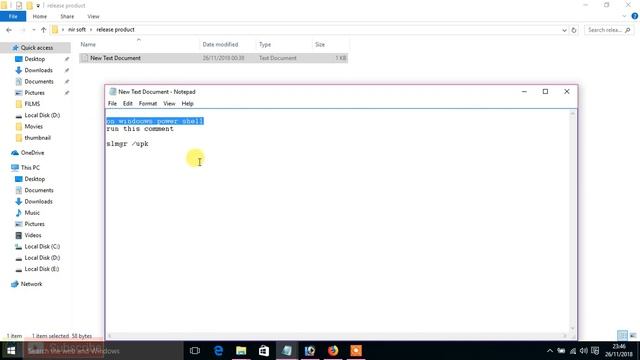640x360 pixels.
Task: Select This PC in navigation pane
Action: pyautogui.click(x=30, y=168)
